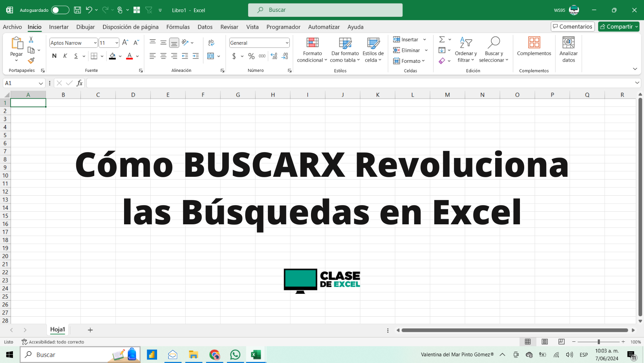Click the fill color bucket icon

112,56
